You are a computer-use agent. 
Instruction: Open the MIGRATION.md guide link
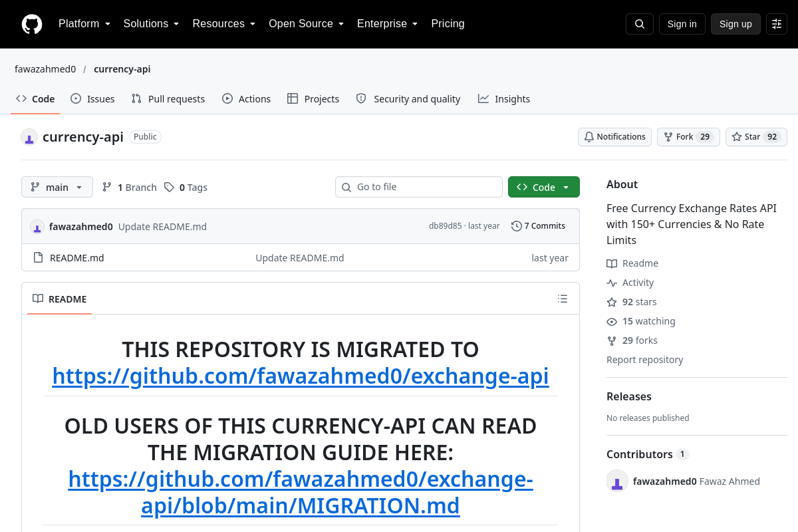point(301,493)
